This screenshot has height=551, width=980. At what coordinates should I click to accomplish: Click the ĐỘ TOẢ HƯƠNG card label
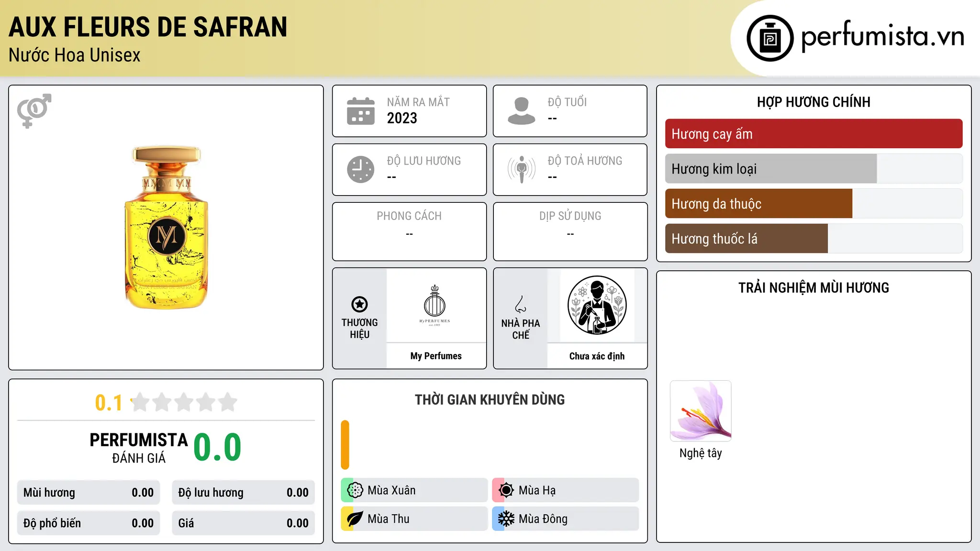tap(585, 161)
